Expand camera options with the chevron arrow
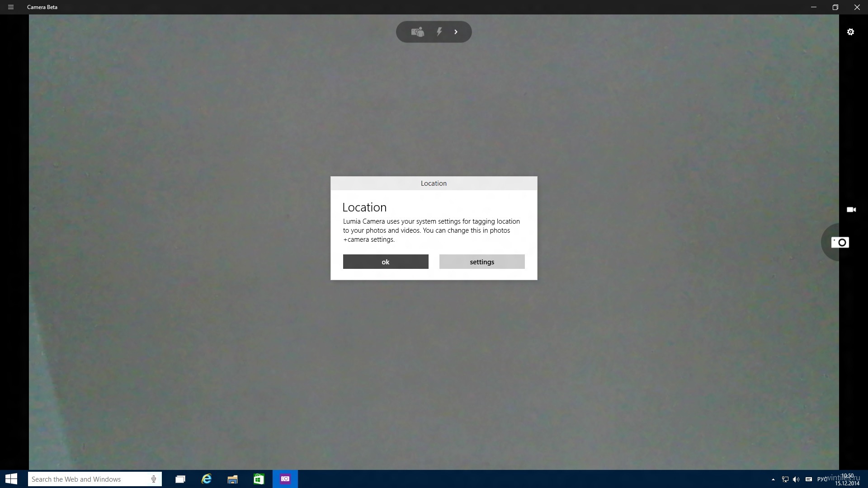Screen dimensions: 868x488 (x=456, y=32)
